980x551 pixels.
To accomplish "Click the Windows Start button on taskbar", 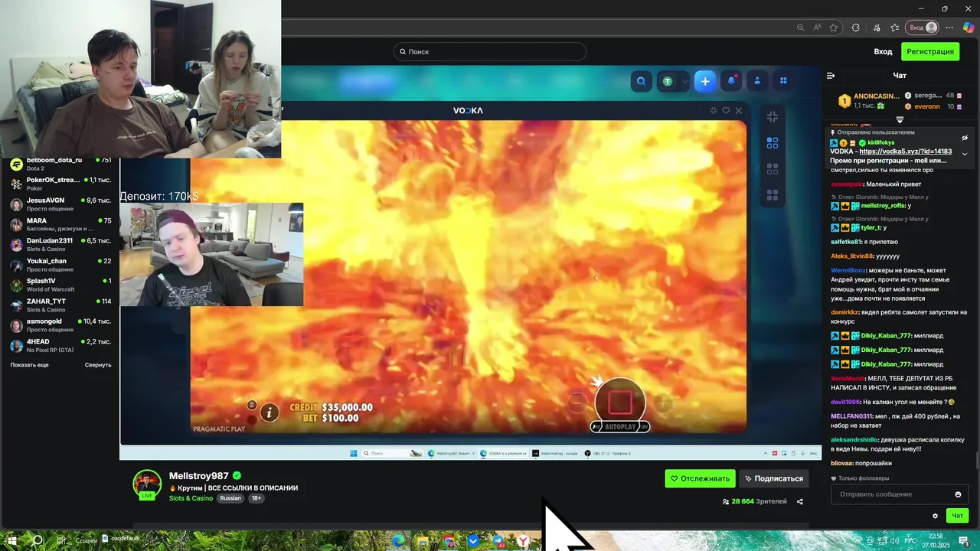I will pyautogui.click(x=12, y=540).
